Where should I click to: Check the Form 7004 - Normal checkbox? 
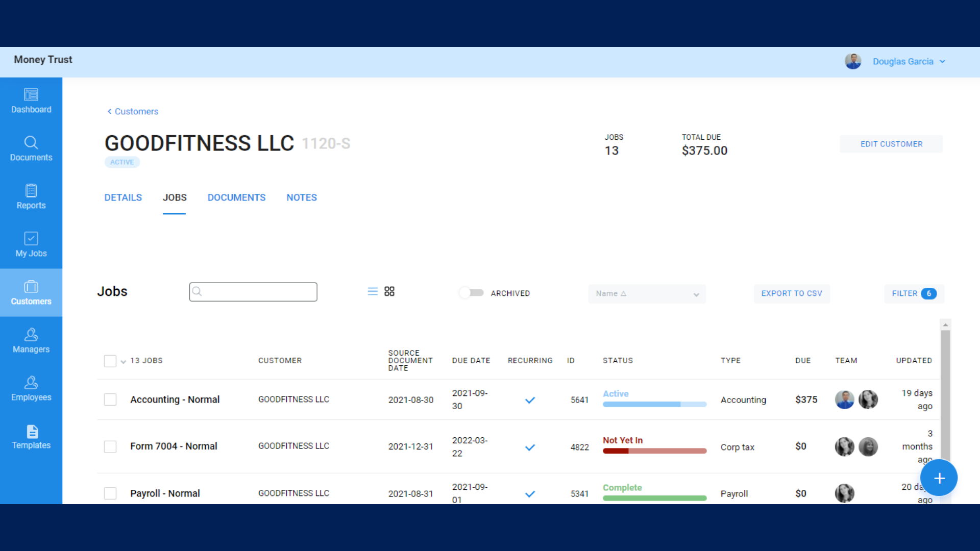click(x=110, y=447)
